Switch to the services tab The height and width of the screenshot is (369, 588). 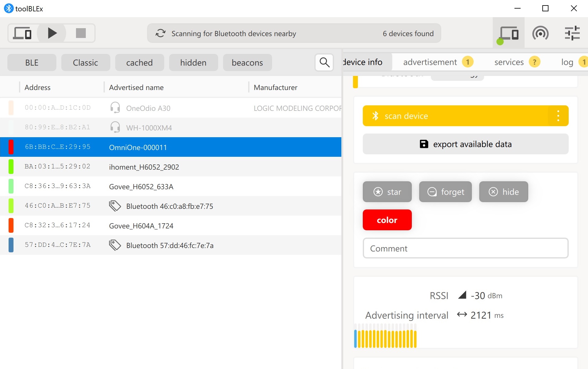tap(517, 62)
